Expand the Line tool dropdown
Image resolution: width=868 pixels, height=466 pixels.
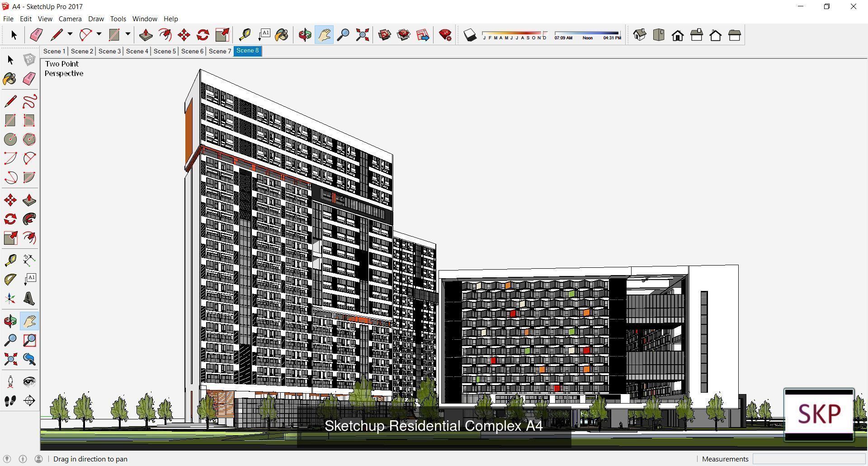tap(71, 34)
